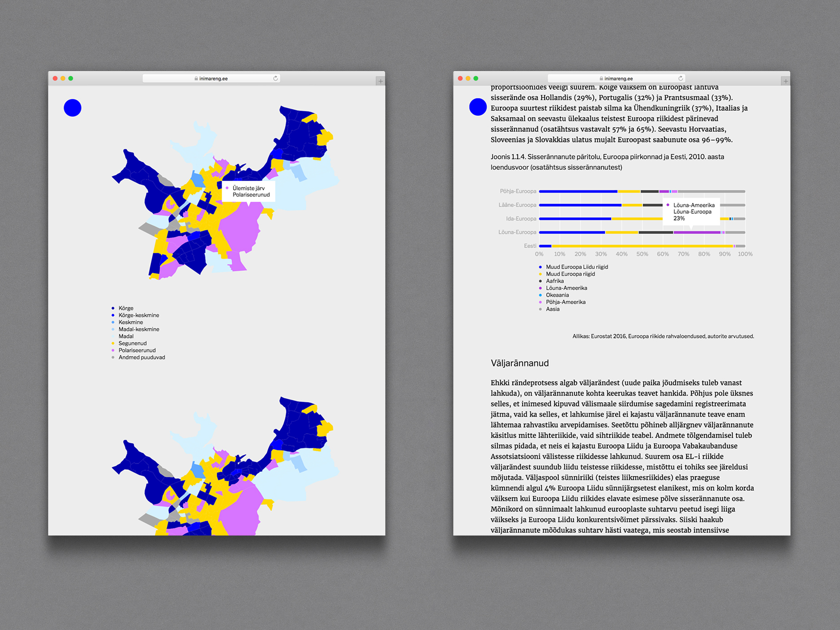Click the lock icon in left address bar
Viewport: 840px width, 630px height.
196,79
